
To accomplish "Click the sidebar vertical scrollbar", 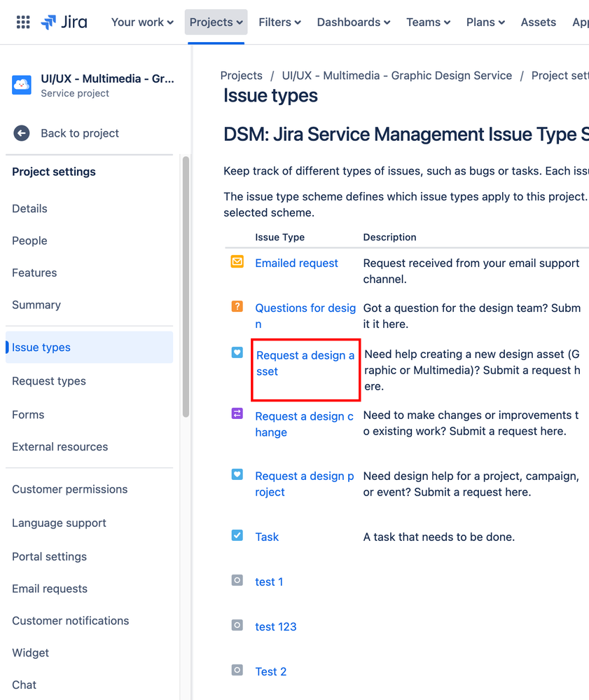I will 186,287.
